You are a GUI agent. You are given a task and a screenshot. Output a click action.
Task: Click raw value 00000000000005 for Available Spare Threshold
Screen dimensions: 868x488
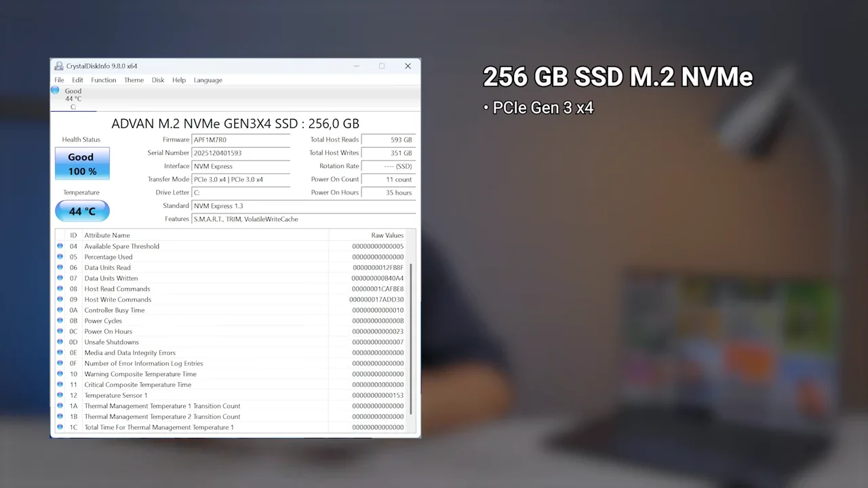tap(378, 246)
